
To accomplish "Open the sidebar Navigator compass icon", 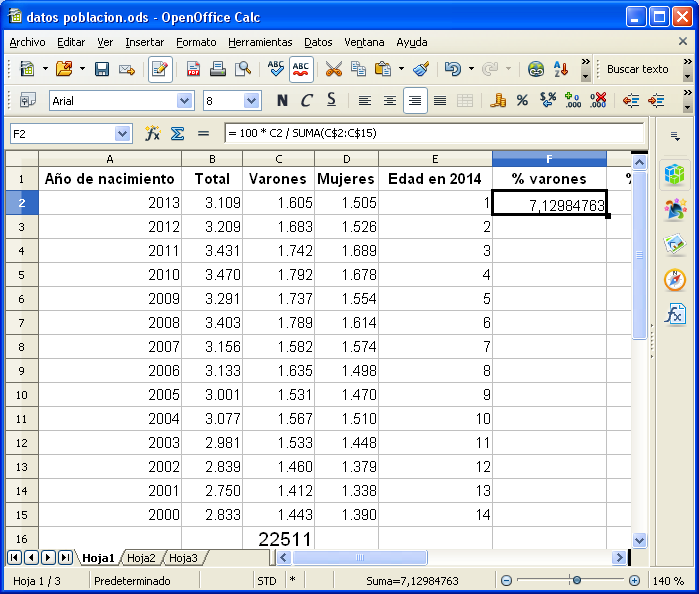I will tap(675, 280).
